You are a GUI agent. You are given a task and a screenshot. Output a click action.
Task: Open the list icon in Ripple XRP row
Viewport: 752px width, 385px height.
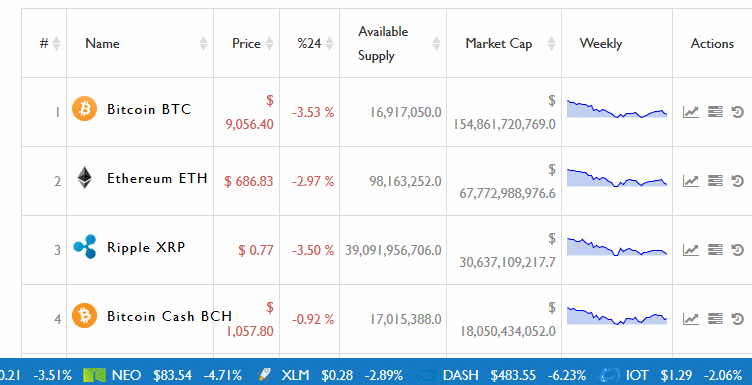pos(715,250)
